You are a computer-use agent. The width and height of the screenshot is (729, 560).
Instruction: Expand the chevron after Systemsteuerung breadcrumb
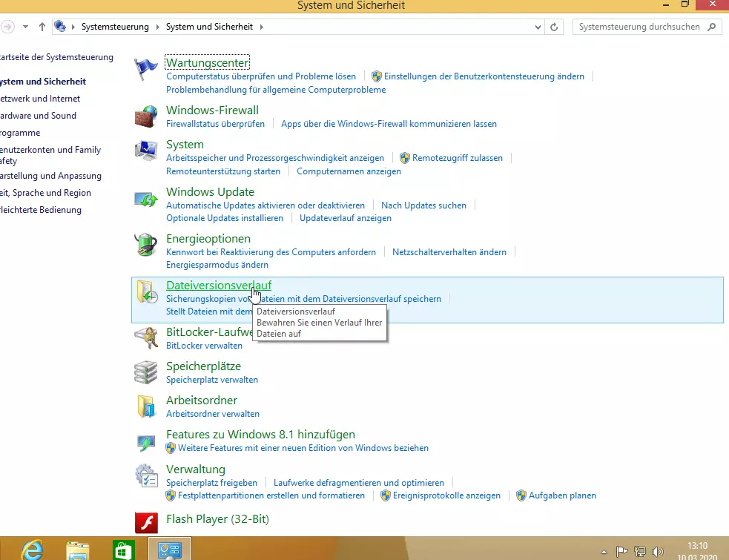tap(157, 27)
